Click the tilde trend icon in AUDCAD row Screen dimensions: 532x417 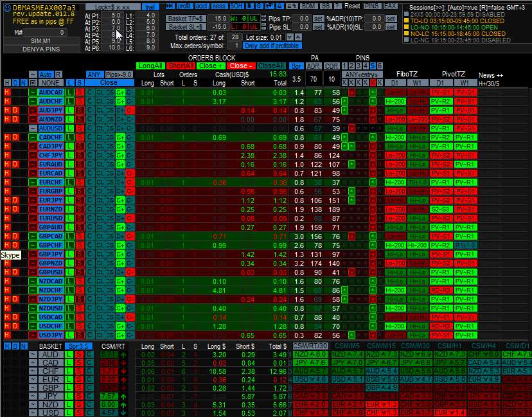pos(33,93)
